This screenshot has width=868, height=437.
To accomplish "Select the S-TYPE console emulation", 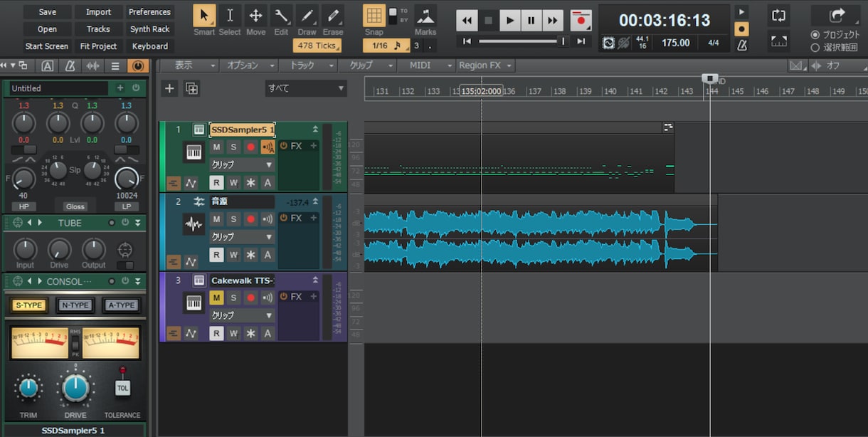I will click(x=29, y=305).
